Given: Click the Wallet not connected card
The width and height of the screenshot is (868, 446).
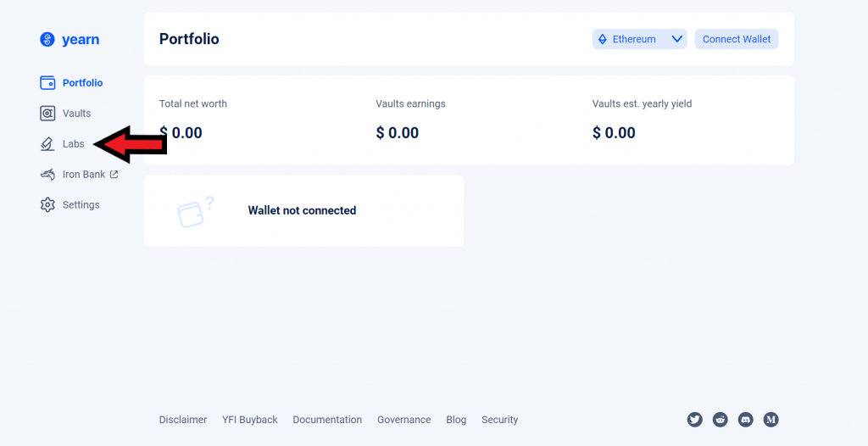Looking at the screenshot, I should [x=303, y=211].
